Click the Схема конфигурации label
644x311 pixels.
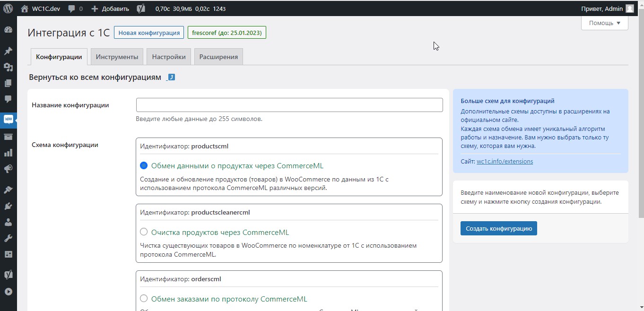65,145
